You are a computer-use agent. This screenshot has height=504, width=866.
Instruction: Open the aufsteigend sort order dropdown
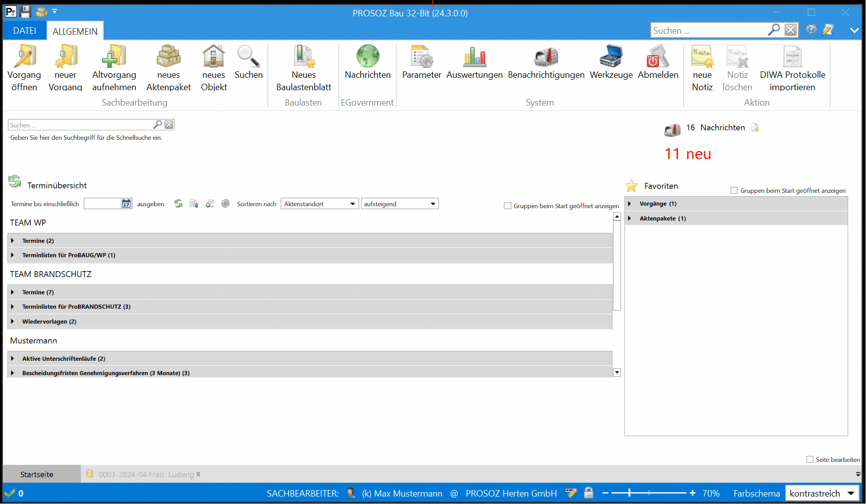tap(400, 204)
